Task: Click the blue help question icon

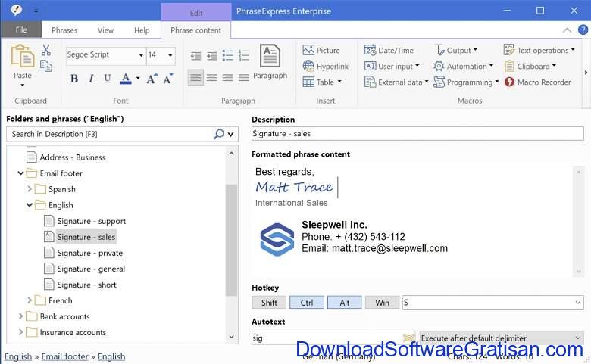Action: click(x=583, y=30)
